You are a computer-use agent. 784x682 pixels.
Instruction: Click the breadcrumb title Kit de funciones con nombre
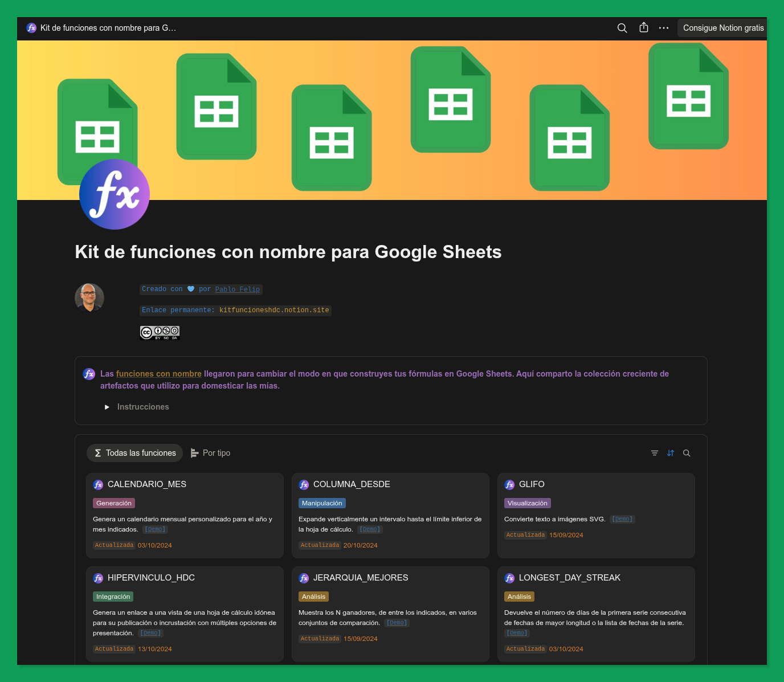(108, 28)
